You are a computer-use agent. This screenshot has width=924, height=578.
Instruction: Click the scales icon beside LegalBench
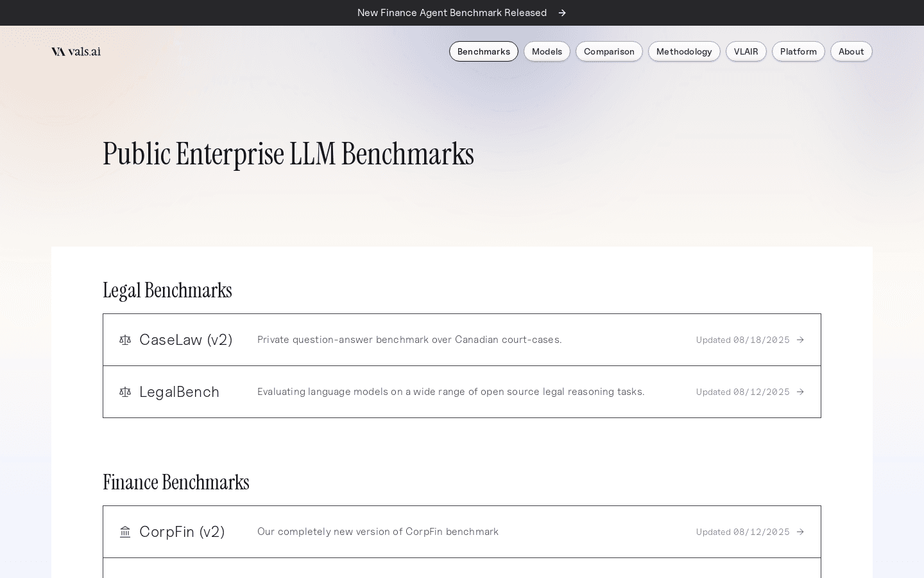pos(125,392)
